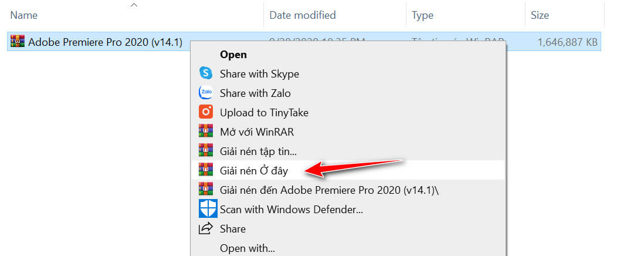Sort by Date modified column header
The width and height of the screenshot is (644, 256).
tap(302, 15)
